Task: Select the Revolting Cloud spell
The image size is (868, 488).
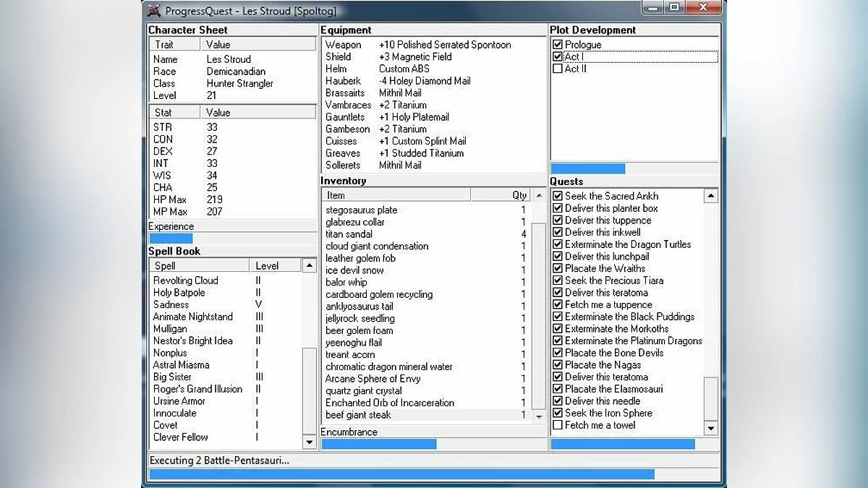Action: pos(185,281)
